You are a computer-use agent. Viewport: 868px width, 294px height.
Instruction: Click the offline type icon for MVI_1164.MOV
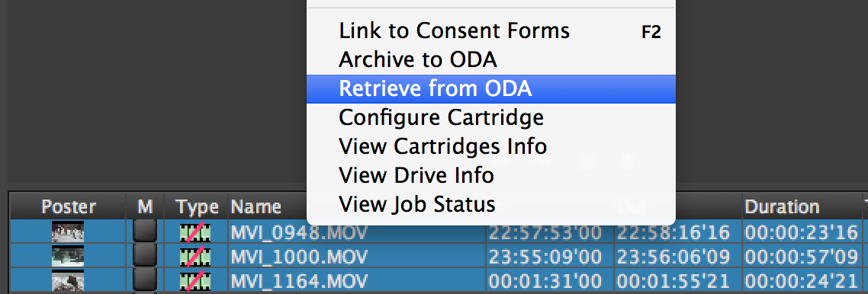[195, 281]
